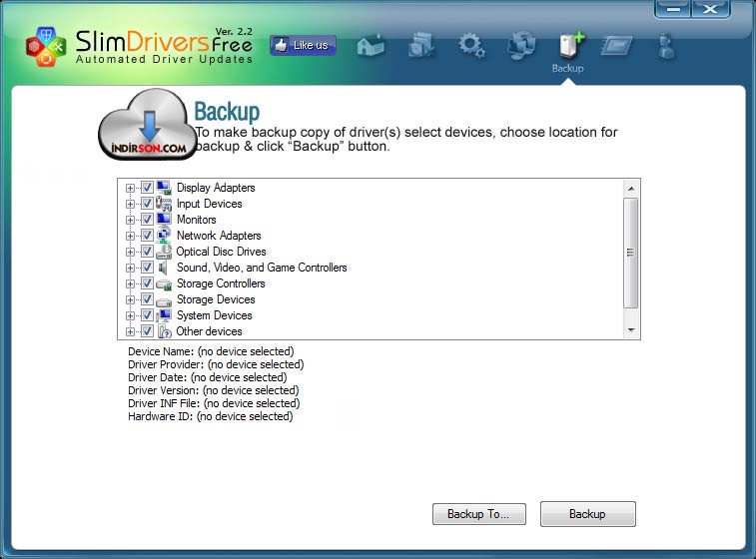Select the Backup toolbar icon
Viewport: 756px width, 559px height.
(x=571, y=46)
